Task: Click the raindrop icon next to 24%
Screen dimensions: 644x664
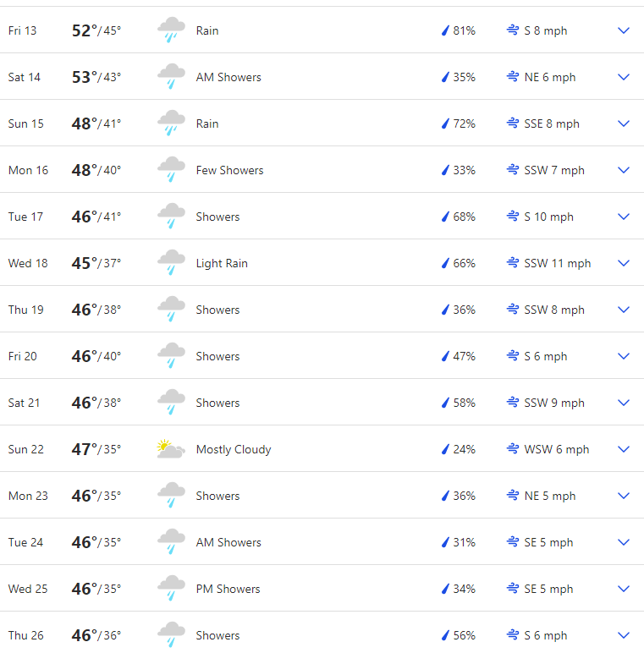Action: [445, 449]
